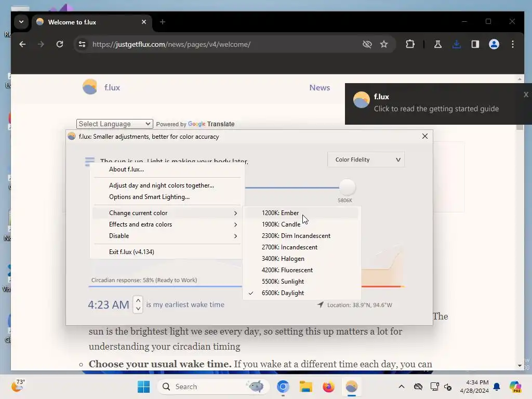The height and width of the screenshot is (399, 532).
Task: Select 1200K: Ember color
Action: pos(301,212)
